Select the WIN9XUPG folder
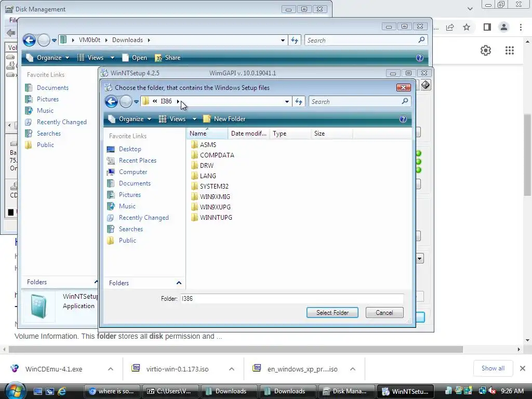Image resolution: width=532 pixels, height=399 pixels. click(211, 207)
